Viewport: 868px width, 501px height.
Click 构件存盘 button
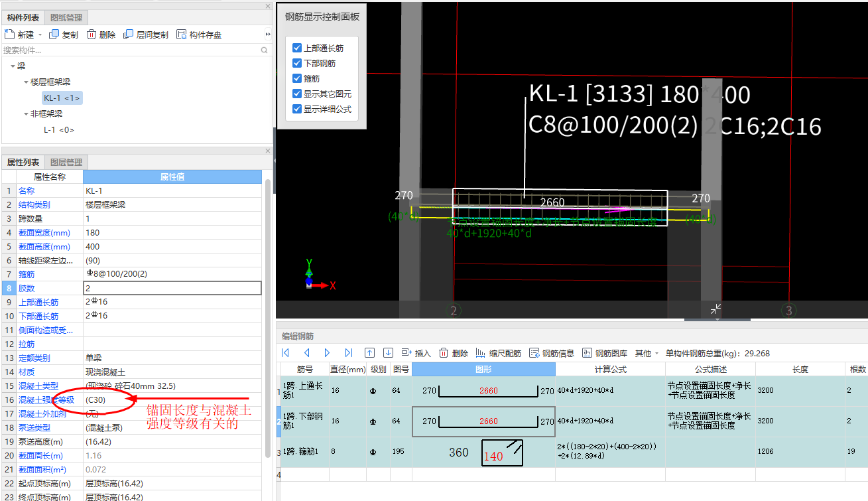click(199, 35)
